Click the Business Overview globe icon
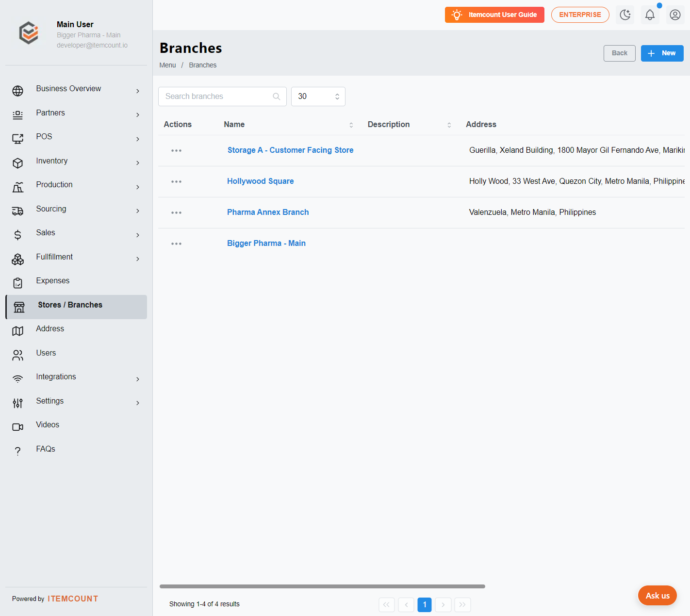This screenshot has width=690, height=616. pos(18,91)
